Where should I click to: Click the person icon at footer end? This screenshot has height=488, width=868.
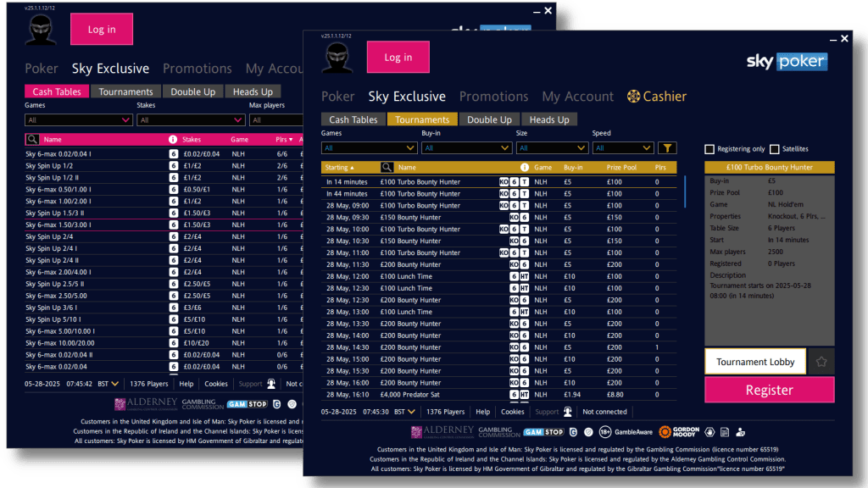[x=741, y=432]
